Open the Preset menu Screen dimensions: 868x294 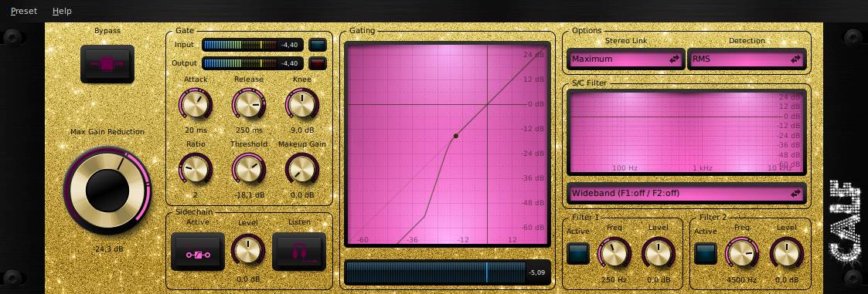pyautogui.click(x=24, y=11)
